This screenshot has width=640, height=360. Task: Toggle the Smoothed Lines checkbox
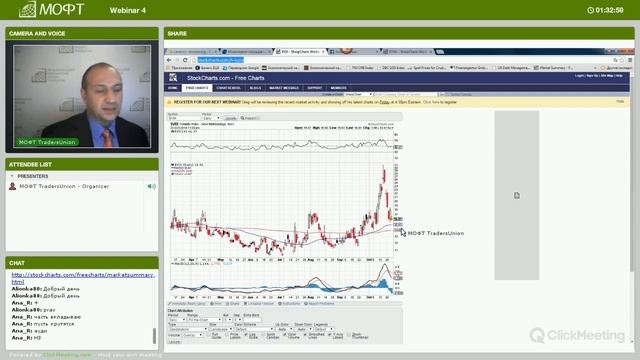(x=305, y=335)
